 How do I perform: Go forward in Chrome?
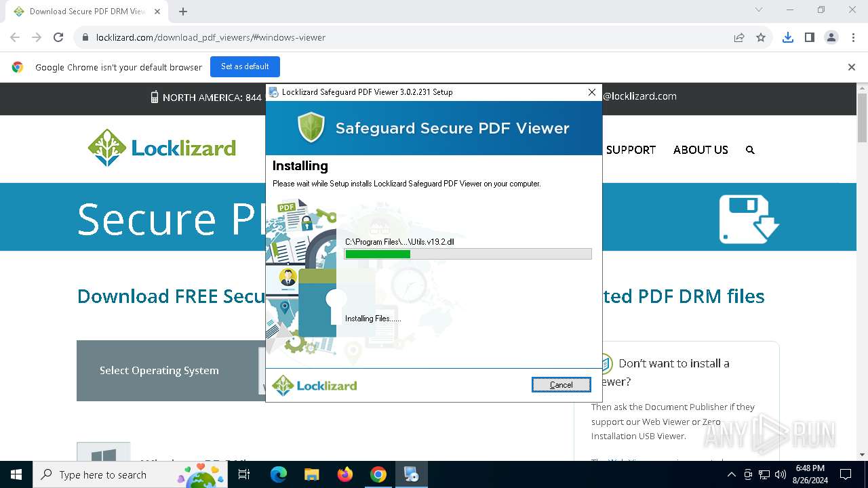tap(37, 37)
